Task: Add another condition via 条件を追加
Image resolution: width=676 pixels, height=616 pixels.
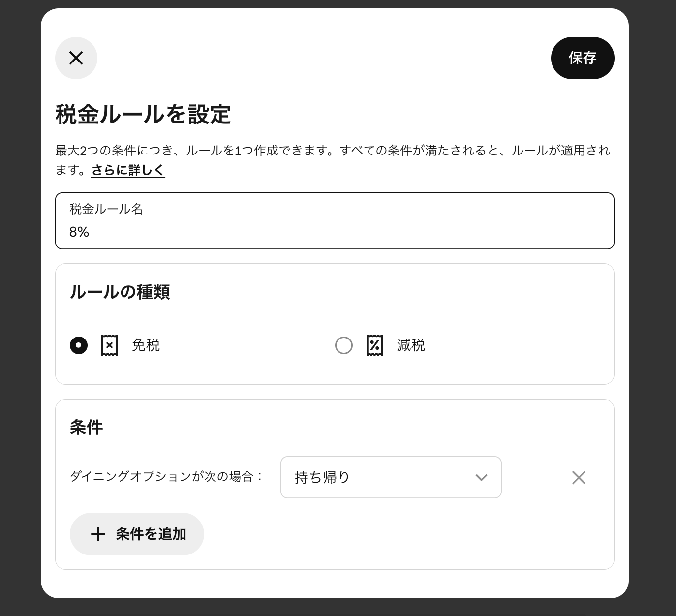Action: coord(137,534)
